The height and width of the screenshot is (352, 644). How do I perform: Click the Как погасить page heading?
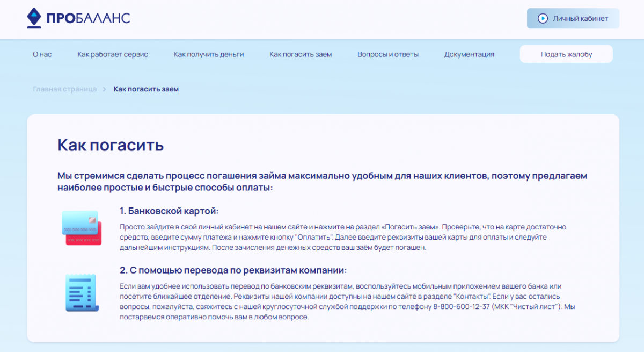click(111, 145)
